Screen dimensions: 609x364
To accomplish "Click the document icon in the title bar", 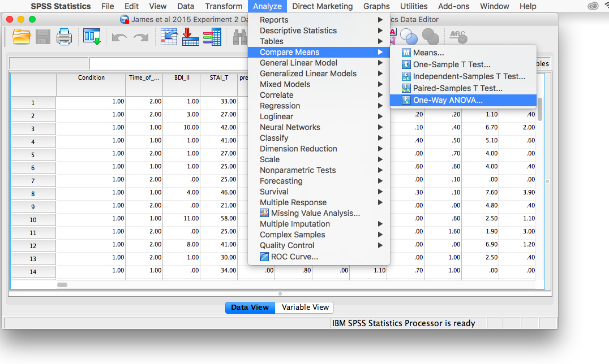I will [x=125, y=19].
